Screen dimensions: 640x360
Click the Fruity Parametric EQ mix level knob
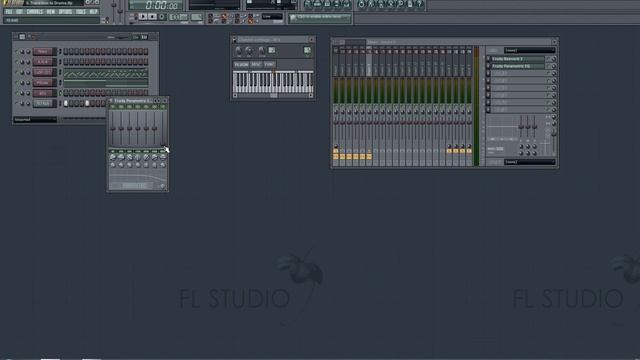pos(554,66)
